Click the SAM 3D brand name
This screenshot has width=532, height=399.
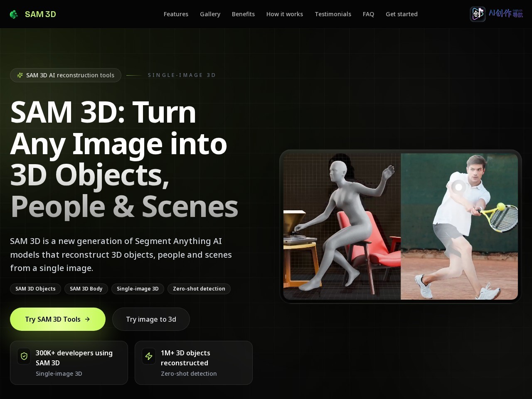pyautogui.click(x=40, y=14)
